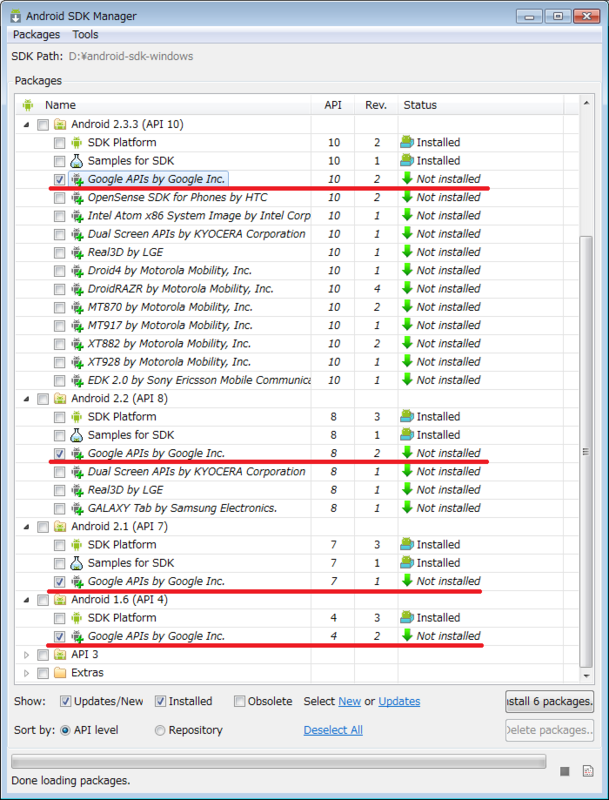Viewport: 609px width, 800px height.
Task: Check the Android 2.3.3 (API 10) group checkbox
Action: (x=43, y=124)
